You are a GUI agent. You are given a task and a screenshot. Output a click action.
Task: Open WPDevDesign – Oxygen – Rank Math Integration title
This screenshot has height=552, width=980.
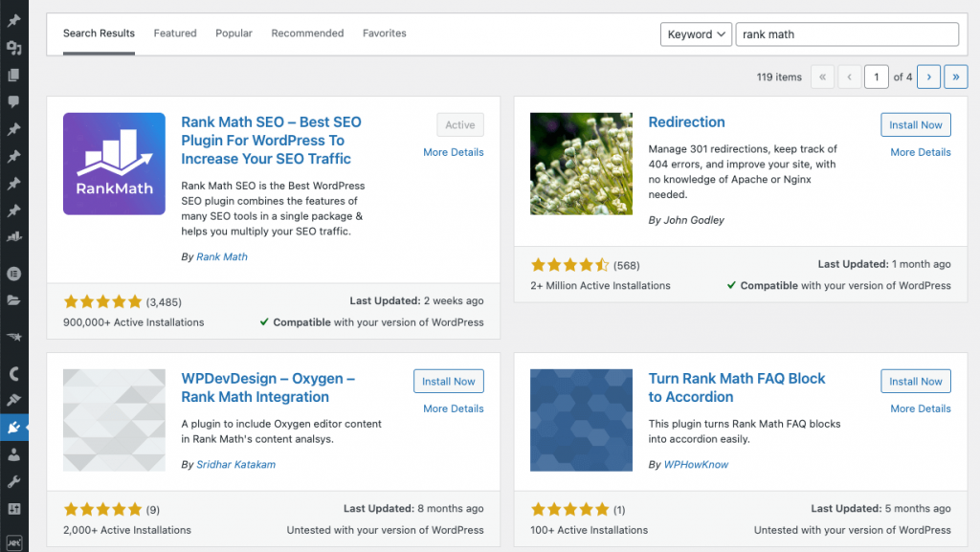(268, 387)
